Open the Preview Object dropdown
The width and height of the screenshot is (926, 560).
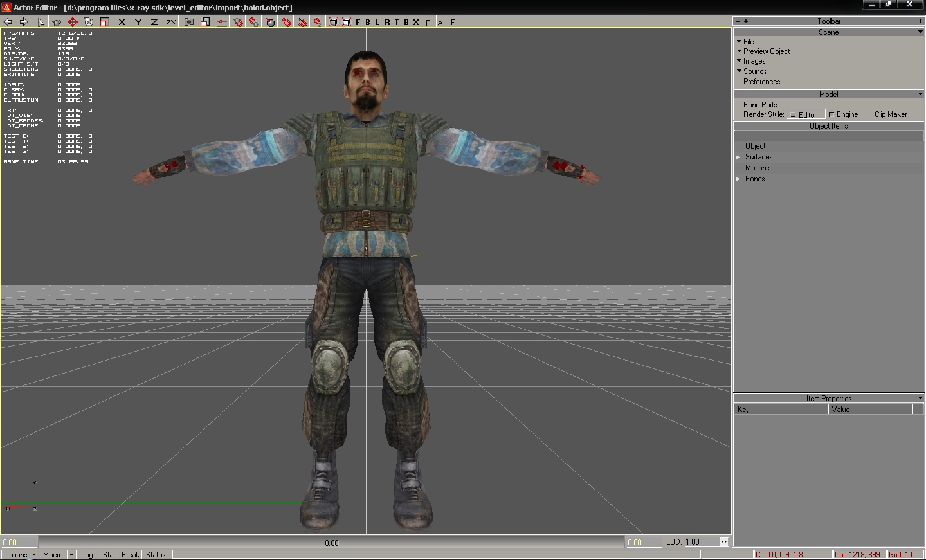(x=763, y=51)
